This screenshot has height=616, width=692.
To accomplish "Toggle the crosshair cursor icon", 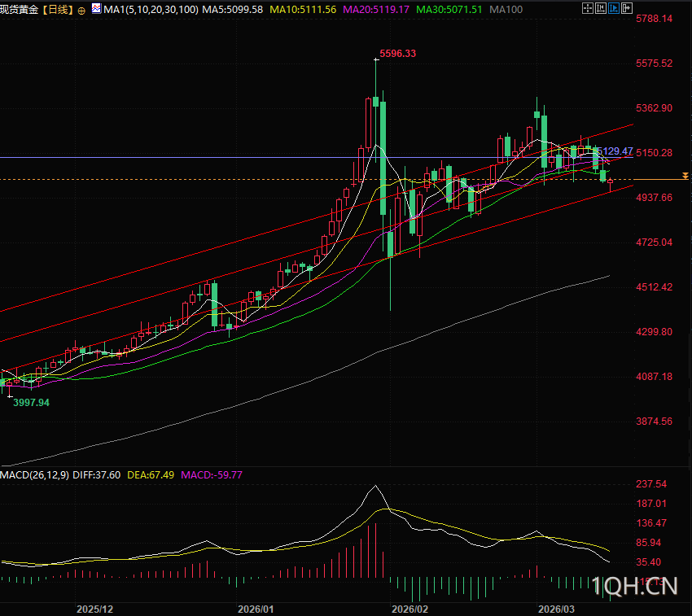I will click(588, 8).
